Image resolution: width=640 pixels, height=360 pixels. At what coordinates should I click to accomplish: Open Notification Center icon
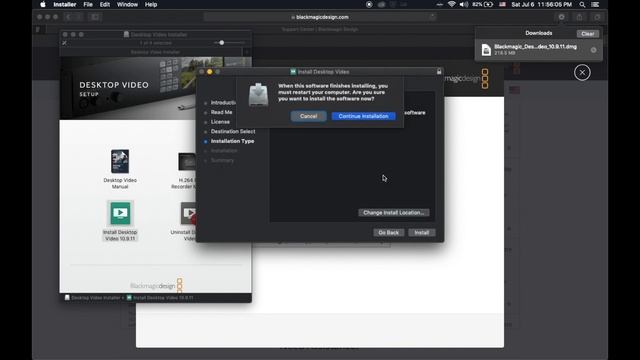(x=595, y=4)
